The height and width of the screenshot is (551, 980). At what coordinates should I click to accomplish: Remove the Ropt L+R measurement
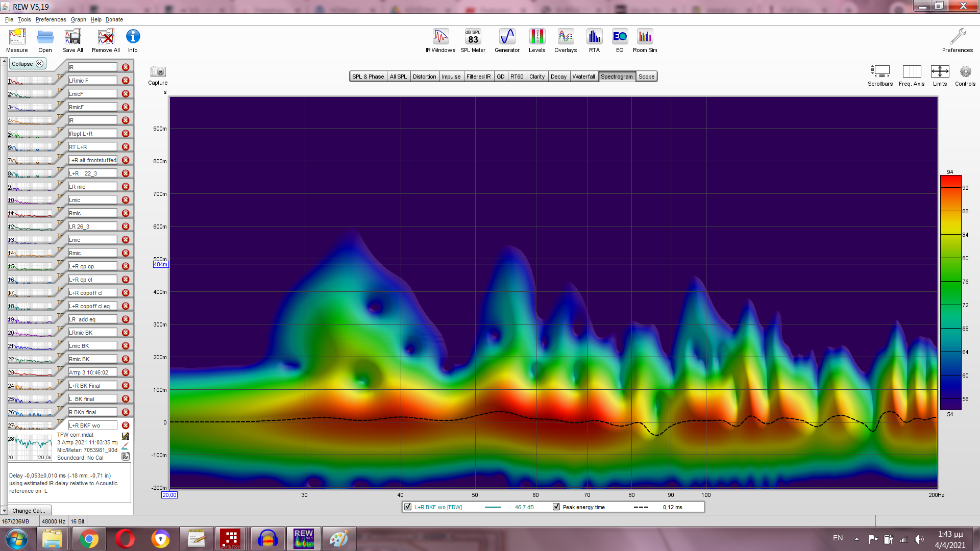[126, 134]
